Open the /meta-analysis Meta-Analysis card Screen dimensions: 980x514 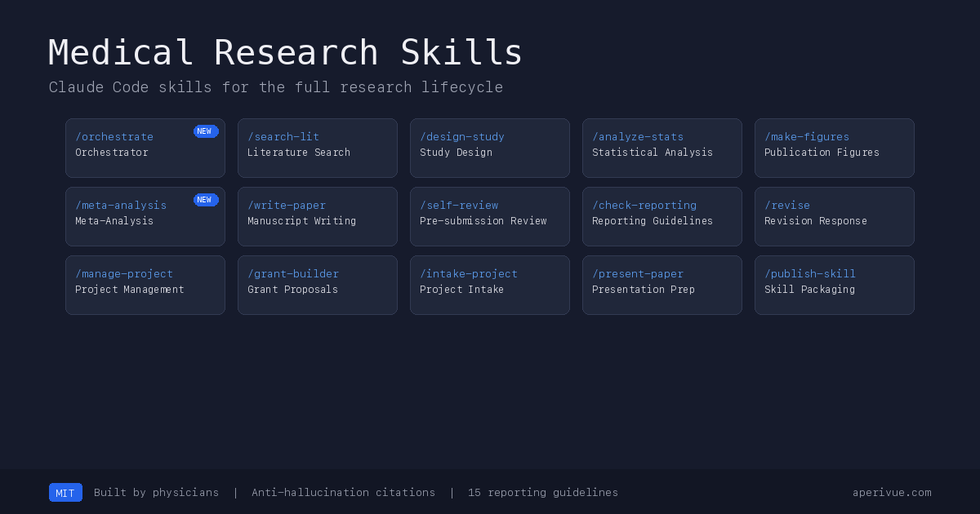(x=145, y=216)
